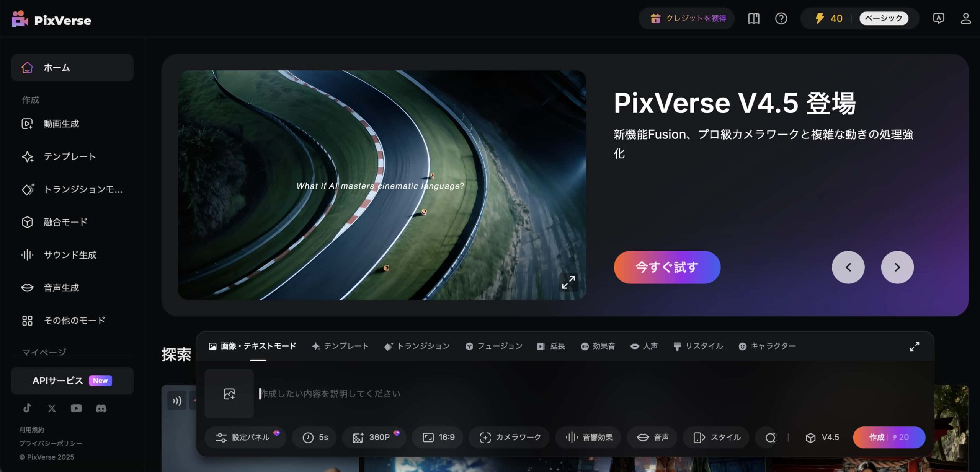Image resolution: width=980 pixels, height=472 pixels.
Task: Open the カメラワーク options
Action: pyautogui.click(x=510, y=437)
